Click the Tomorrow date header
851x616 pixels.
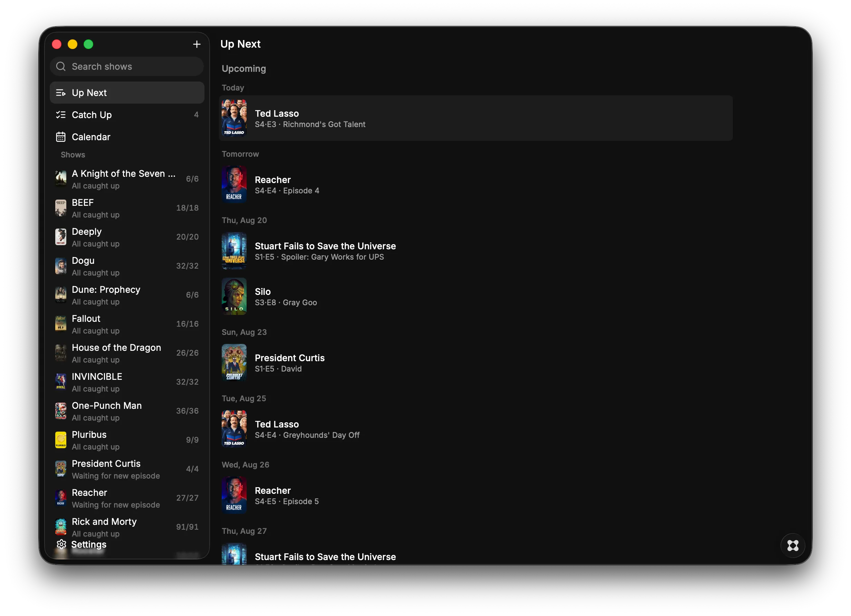coord(240,154)
